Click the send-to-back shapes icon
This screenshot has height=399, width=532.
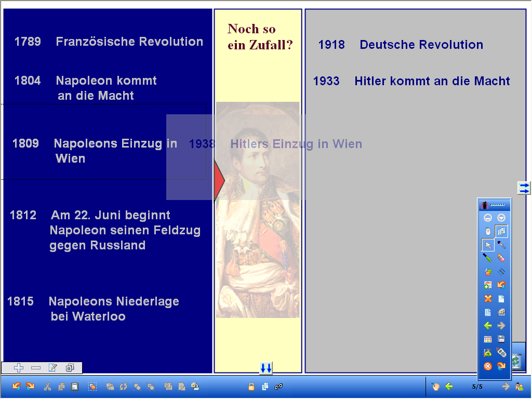point(151,387)
